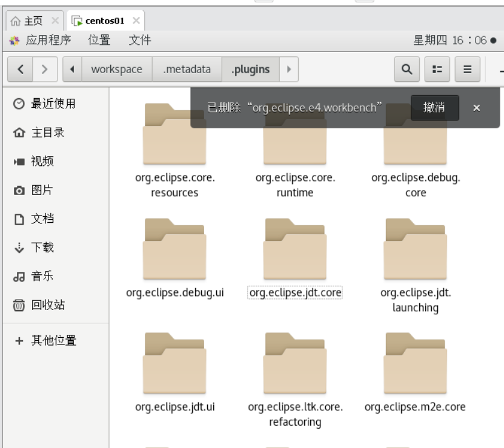
Task: Select the .metadata breadcrumb
Action: pyautogui.click(x=187, y=69)
